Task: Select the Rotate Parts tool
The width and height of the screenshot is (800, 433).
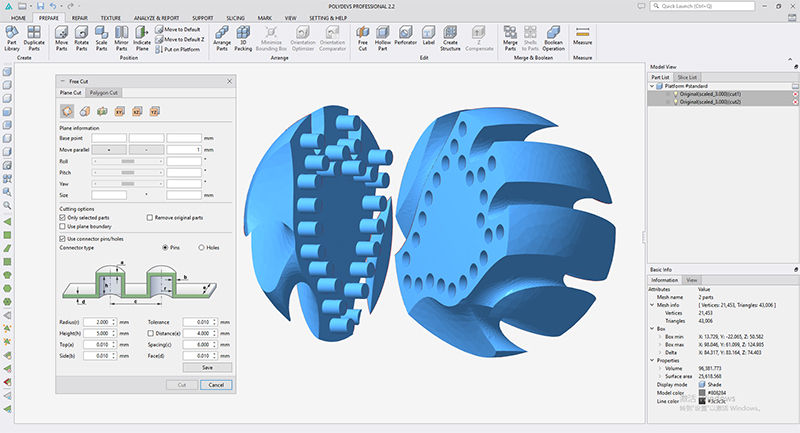Action: coord(82,38)
